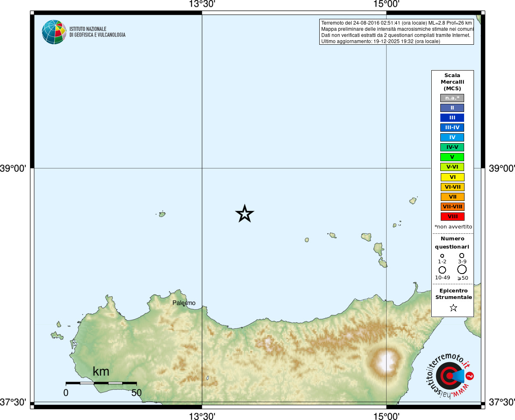The width and height of the screenshot is (515, 420).
Task: Click the haisentitoilterremoto.it logo
Action: [450, 376]
